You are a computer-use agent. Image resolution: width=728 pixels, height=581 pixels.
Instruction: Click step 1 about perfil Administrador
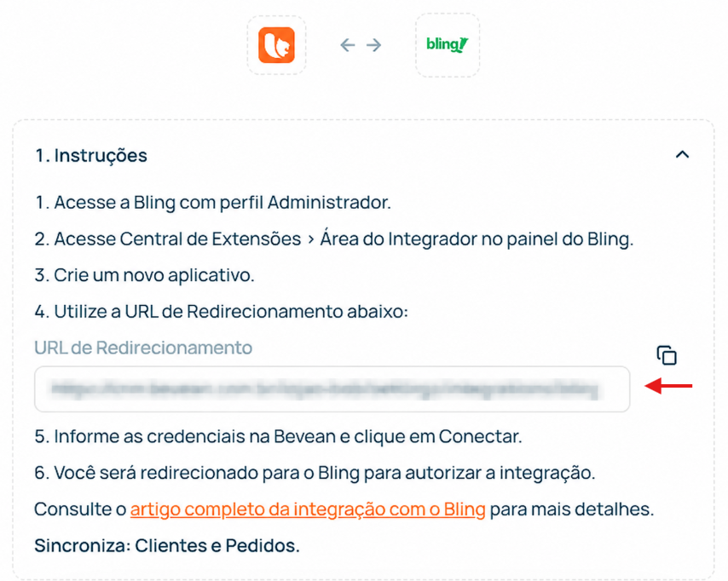[213, 203]
